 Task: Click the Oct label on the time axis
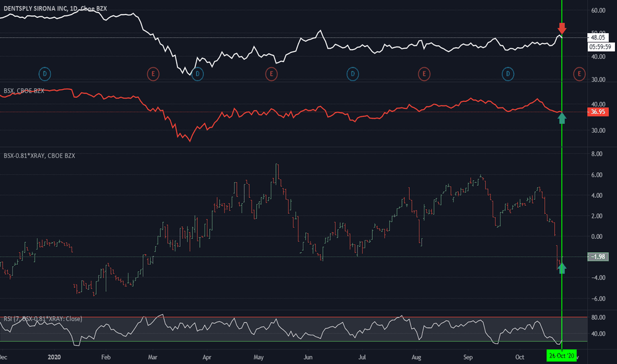[x=520, y=357]
